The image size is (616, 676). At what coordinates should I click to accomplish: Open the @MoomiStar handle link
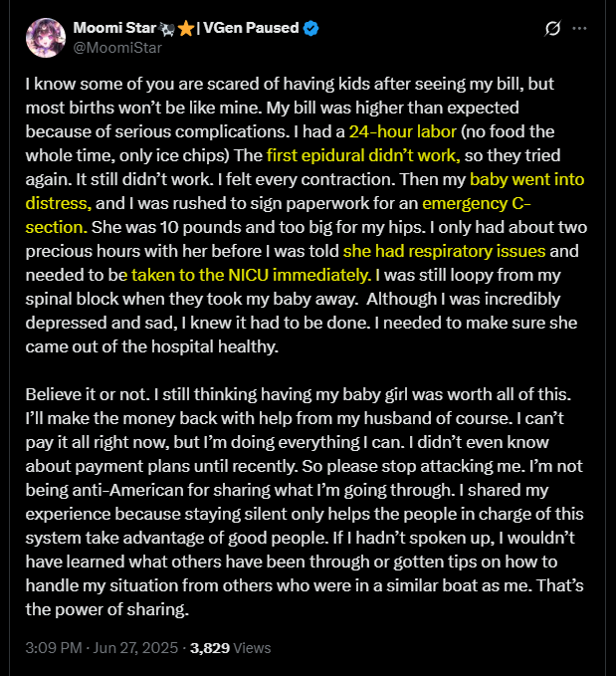point(117,48)
